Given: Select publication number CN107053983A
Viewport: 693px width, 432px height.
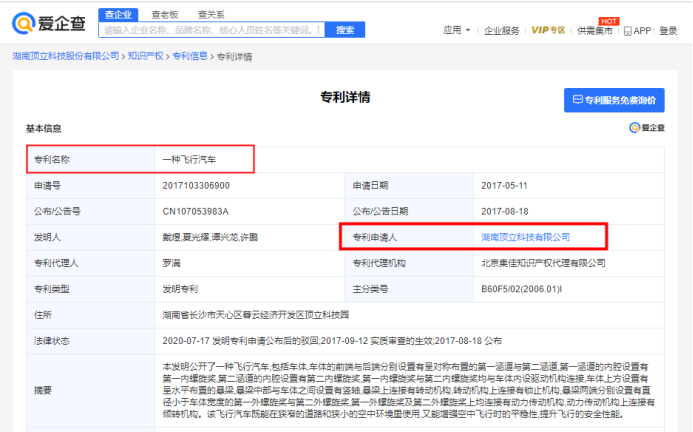Looking at the screenshot, I should point(195,211).
